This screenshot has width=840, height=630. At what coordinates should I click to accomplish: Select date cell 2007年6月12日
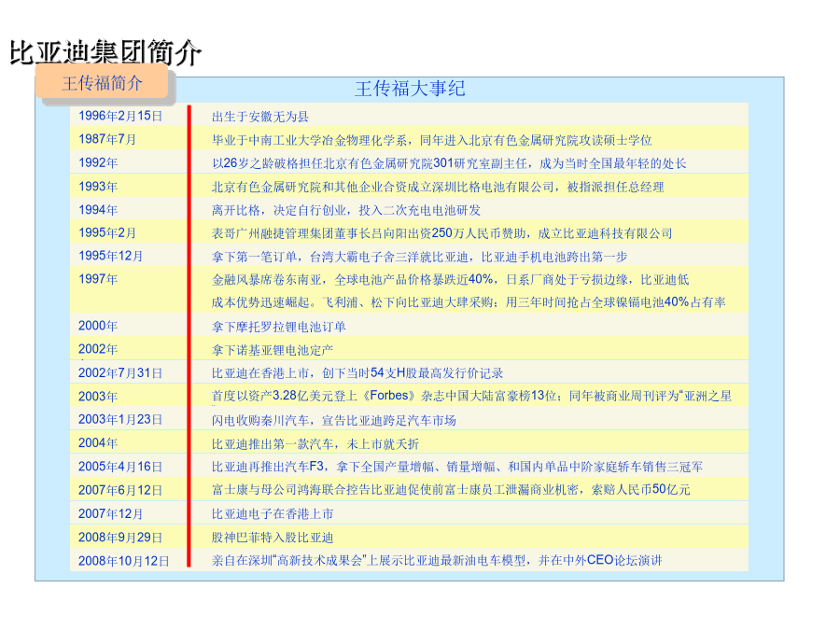pyautogui.click(x=120, y=490)
